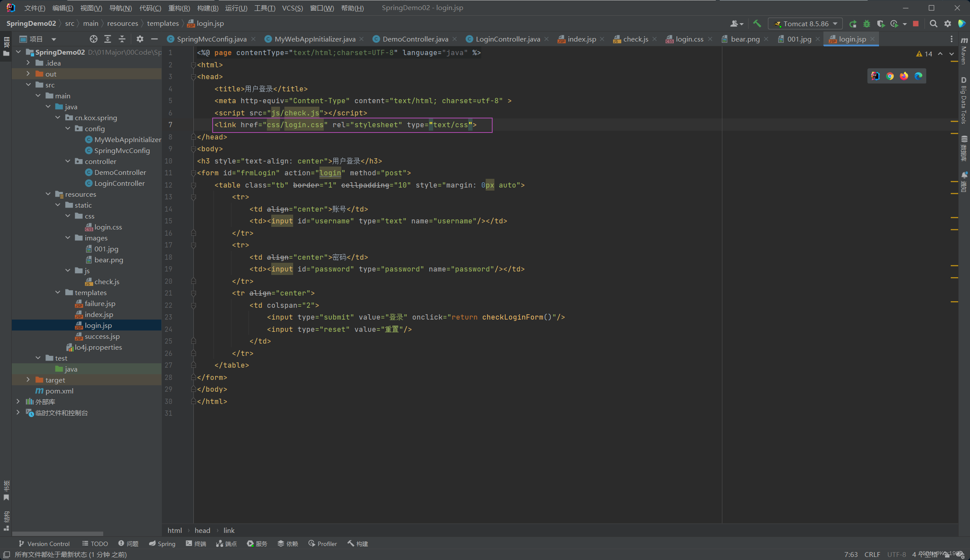Open the VCS(S) menu

(x=292, y=8)
